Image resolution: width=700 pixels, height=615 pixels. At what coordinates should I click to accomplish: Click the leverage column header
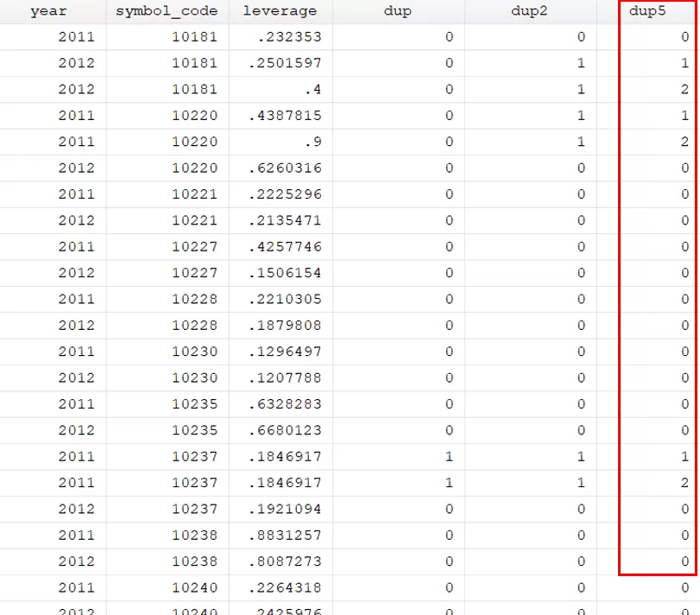pos(281,12)
